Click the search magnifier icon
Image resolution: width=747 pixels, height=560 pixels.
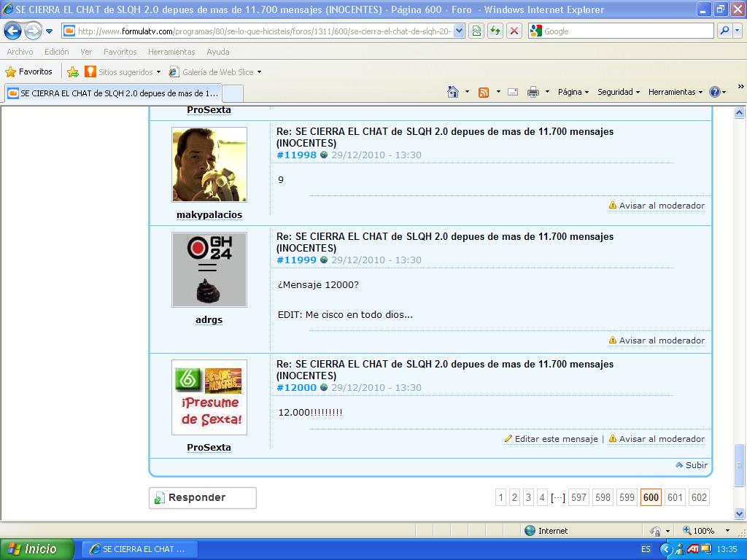(724, 31)
